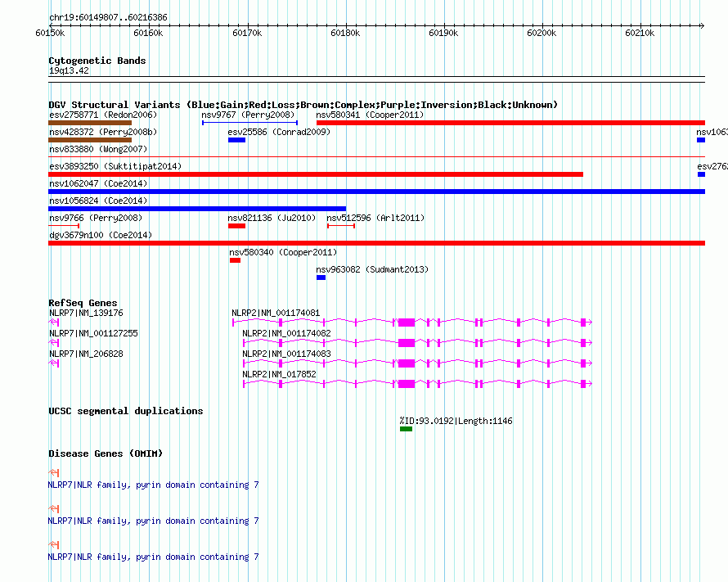Click the esv3893250 (Suktitipat2014) label text
Screen dimensions: 728x582
pyautogui.click(x=115, y=166)
